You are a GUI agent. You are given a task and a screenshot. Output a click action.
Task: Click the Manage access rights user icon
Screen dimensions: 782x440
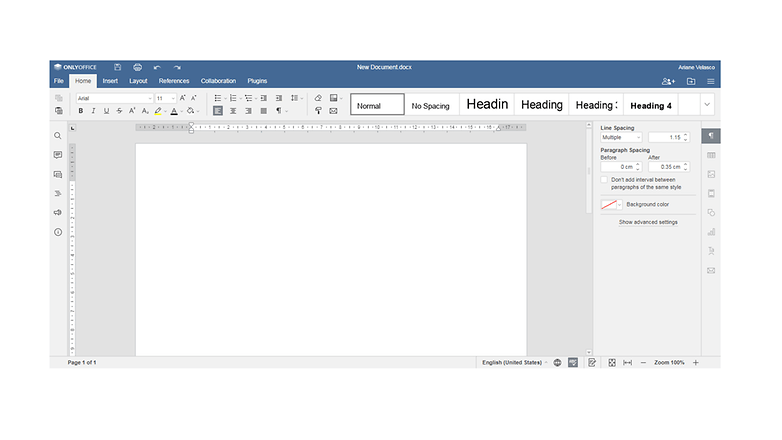(668, 81)
